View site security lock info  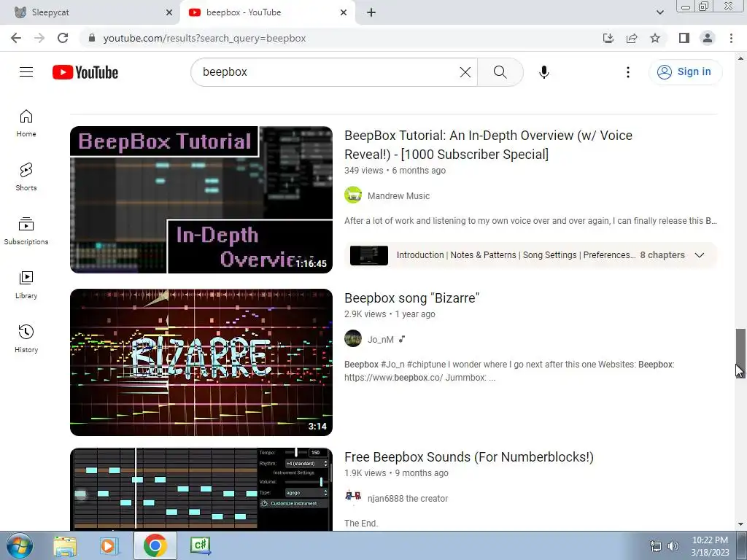tap(92, 38)
